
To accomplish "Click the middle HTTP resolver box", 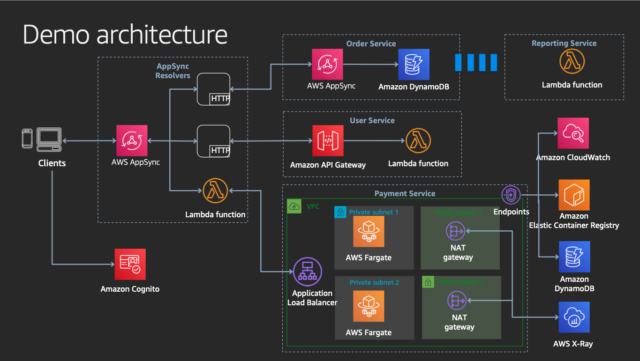I will point(213,141).
